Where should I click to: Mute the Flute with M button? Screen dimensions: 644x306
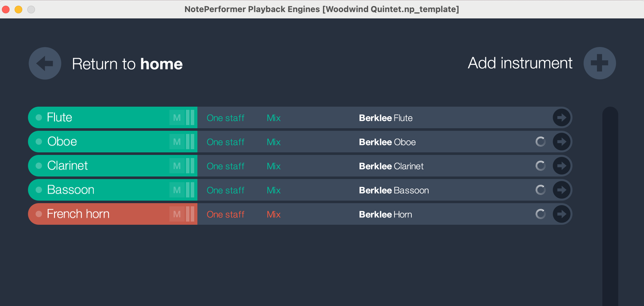click(x=177, y=118)
